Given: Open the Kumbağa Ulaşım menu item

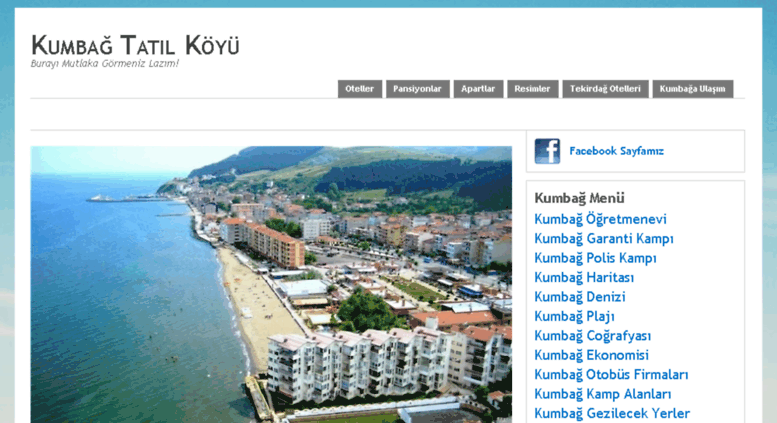Looking at the screenshot, I should pyautogui.click(x=692, y=89).
